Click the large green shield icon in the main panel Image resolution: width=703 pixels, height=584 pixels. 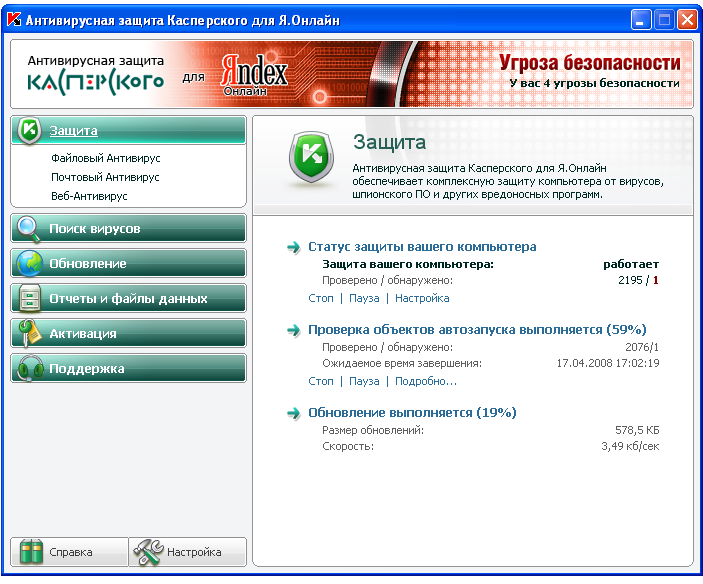(311, 157)
